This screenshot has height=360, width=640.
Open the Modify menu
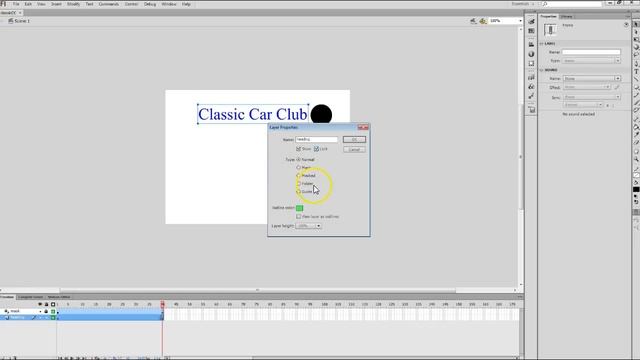tap(73, 4)
